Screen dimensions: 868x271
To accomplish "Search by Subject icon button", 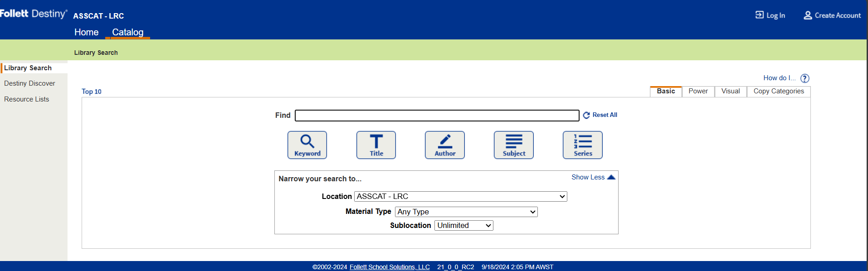I will 514,145.
